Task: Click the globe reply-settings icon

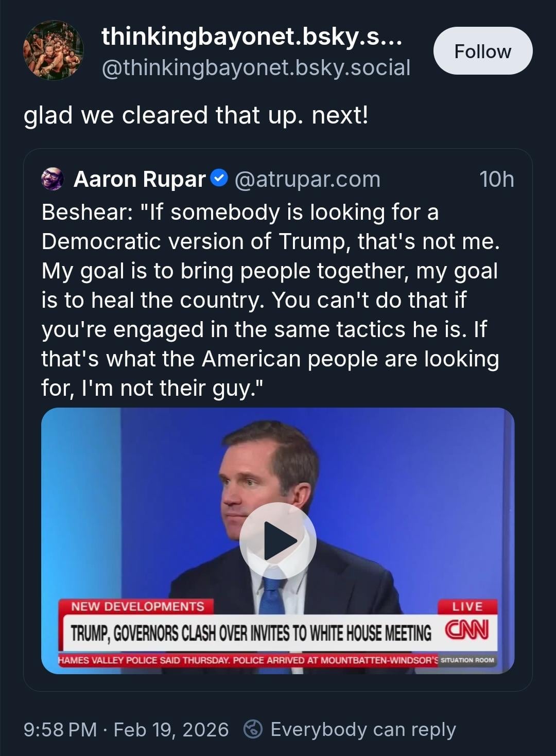Action: (x=252, y=729)
